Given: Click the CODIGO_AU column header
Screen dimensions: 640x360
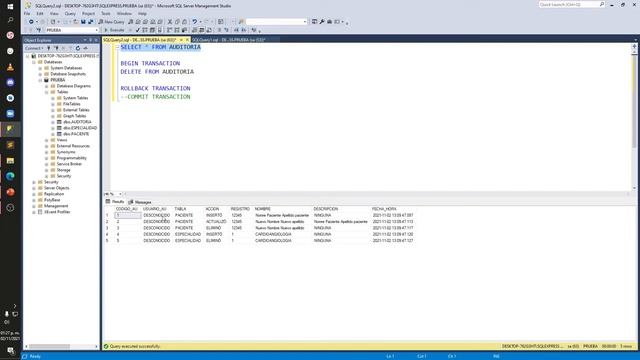Looking at the screenshot, I should tap(127, 209).
